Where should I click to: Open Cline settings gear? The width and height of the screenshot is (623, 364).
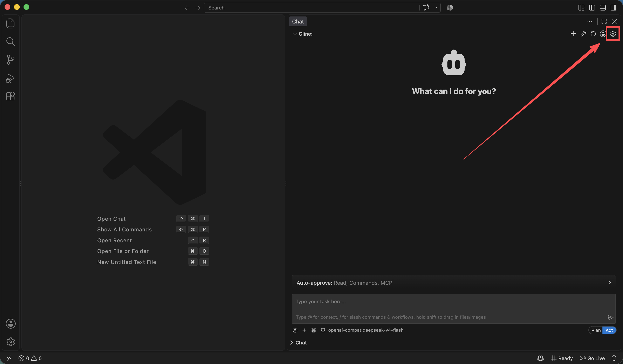[x=613, y=34]
